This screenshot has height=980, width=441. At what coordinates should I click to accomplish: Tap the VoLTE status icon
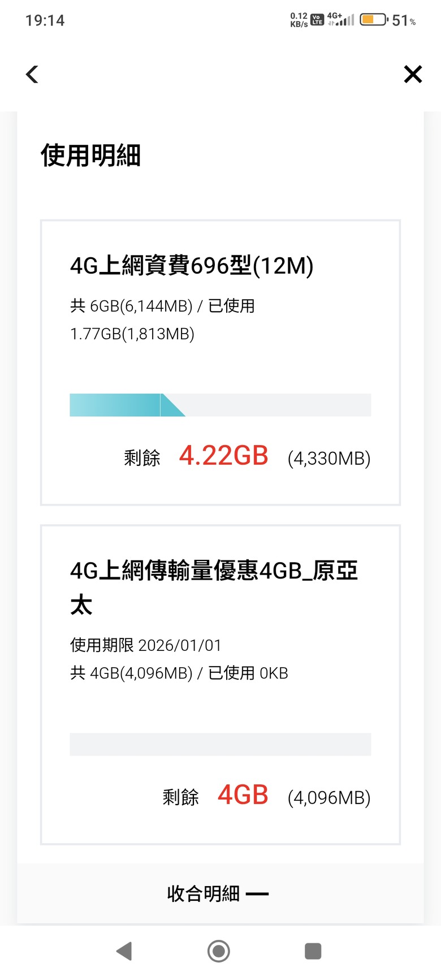click(318, 20)
